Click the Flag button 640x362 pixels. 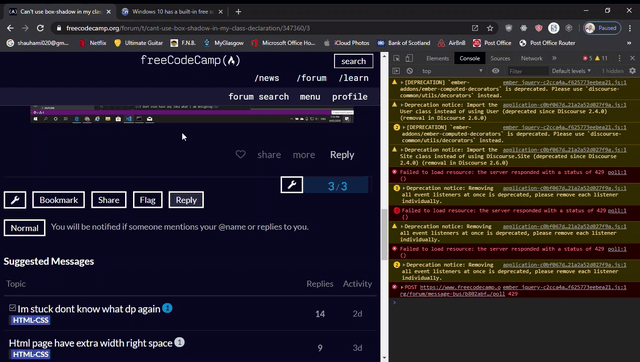click(x=147, y=200)
